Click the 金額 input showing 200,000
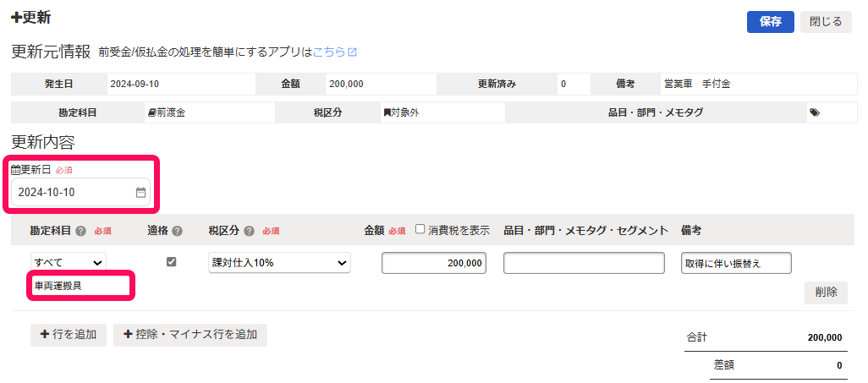 point(434,263)
